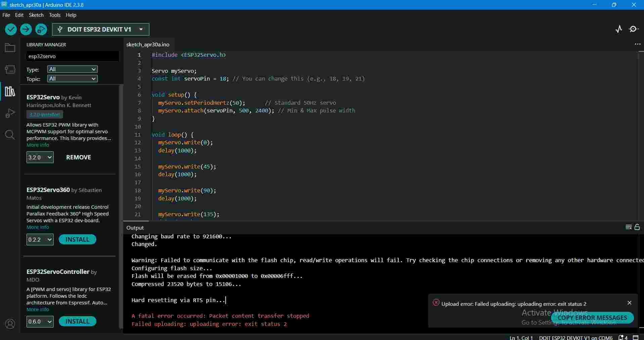Install the ESP32Servo360 library
This screenshot has width=644, height=340.
(78, 239)
